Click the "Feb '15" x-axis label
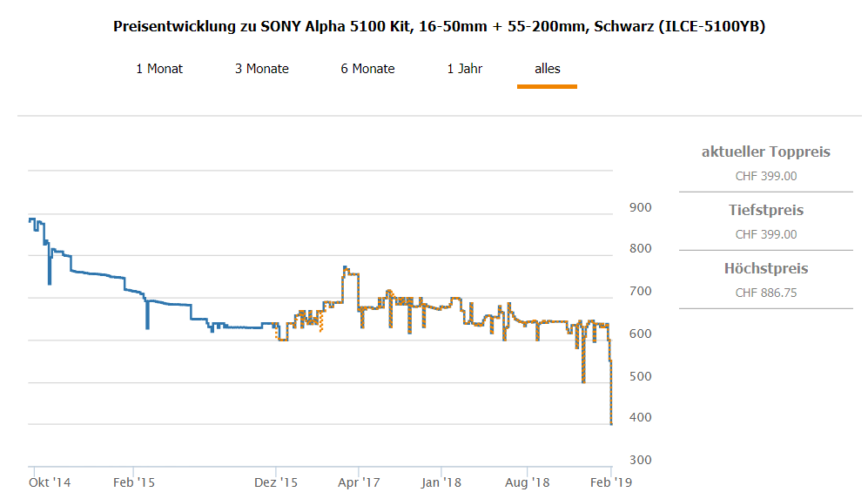Image resolution: width=868 pixels, height=492 pixels. (134, 481)
